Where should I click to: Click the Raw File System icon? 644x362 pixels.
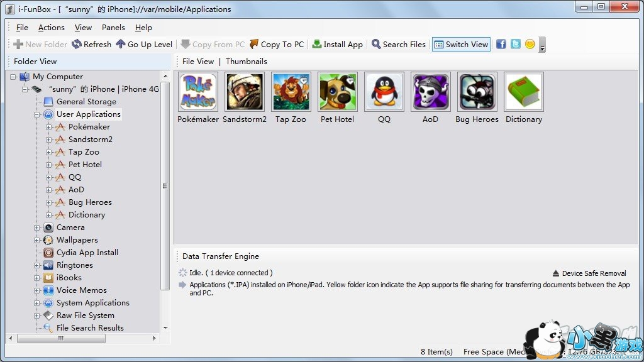(48, 315)
